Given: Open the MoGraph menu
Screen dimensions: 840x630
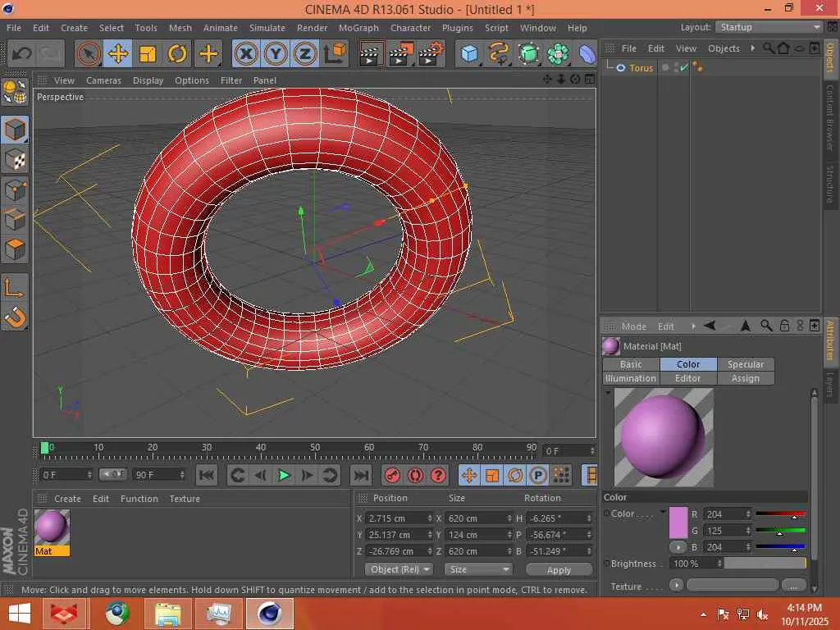Looking at the screenshot, I should 358,28.
